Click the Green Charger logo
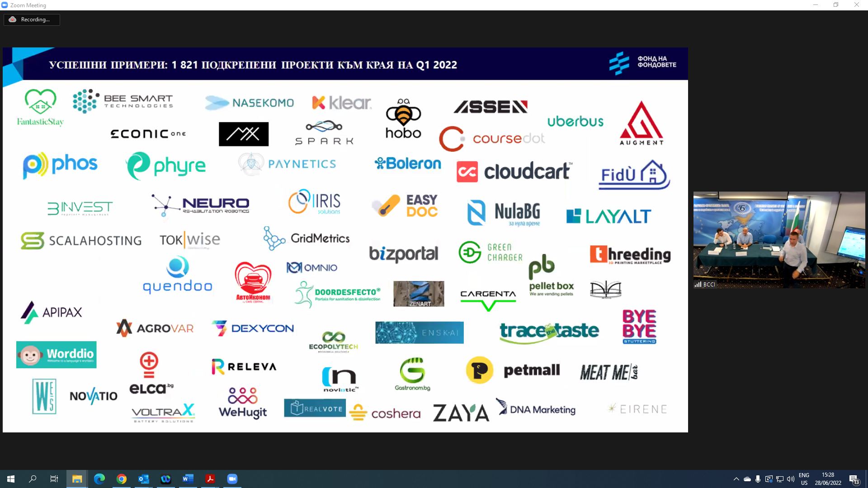The width and height of the screenshot is (868, 488). point(491,252)
